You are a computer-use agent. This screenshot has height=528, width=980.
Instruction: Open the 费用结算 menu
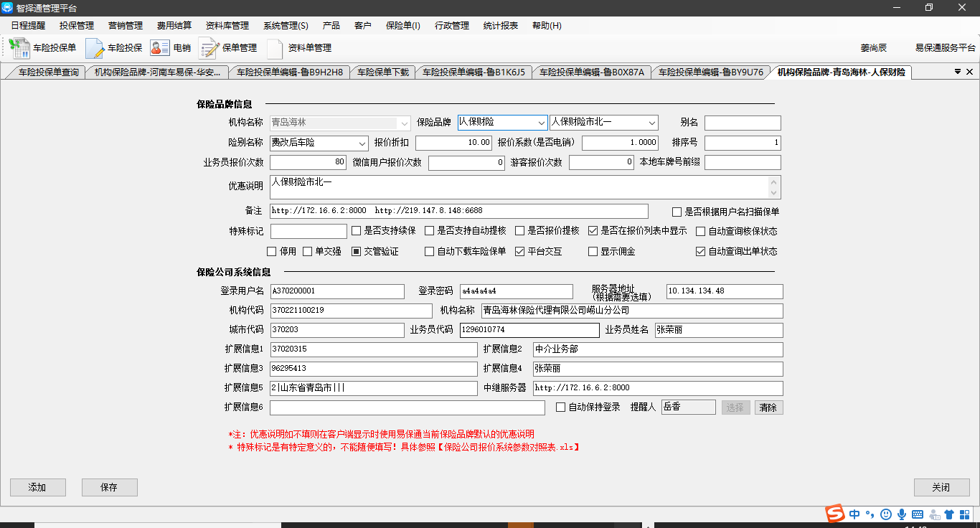tap(174, 25)
